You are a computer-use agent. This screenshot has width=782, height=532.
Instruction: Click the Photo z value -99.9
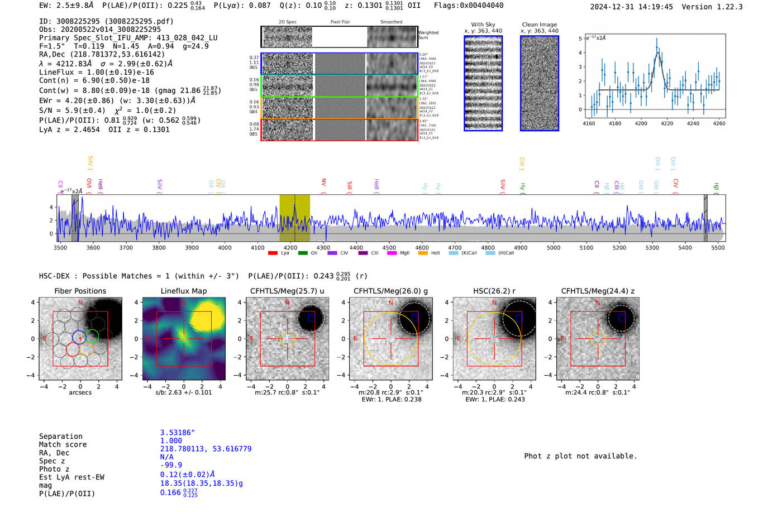point(171,465)
